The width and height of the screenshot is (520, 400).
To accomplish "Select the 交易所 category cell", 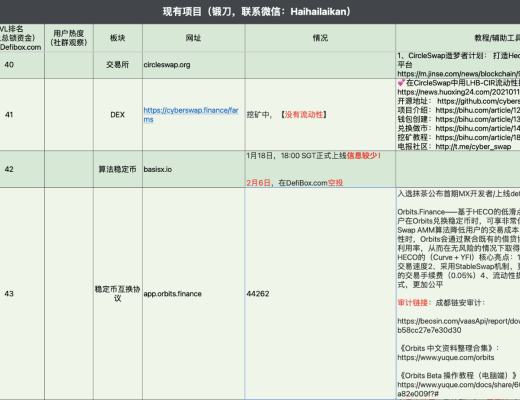I will [x=118, y=65].
